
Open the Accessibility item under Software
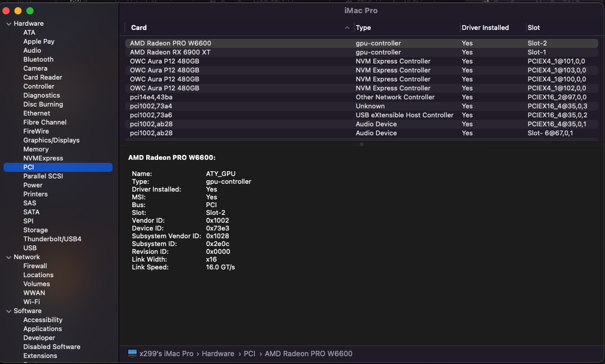click(x=43, y=320)
